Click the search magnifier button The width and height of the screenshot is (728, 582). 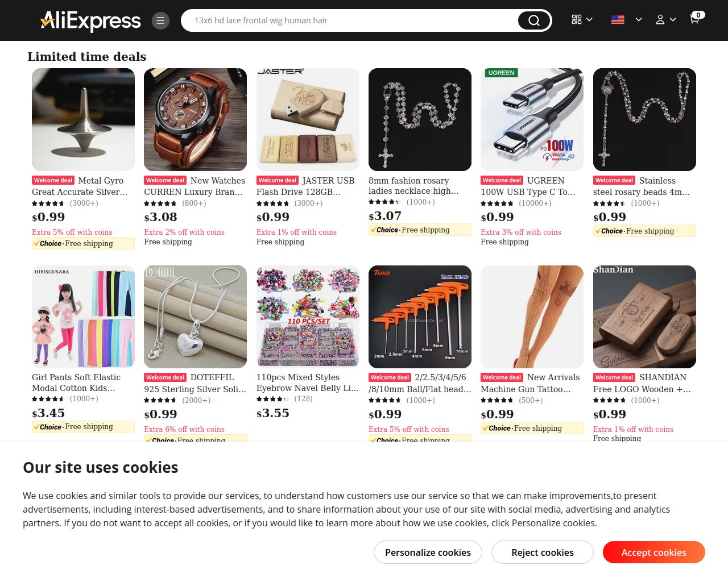[534, 20]
